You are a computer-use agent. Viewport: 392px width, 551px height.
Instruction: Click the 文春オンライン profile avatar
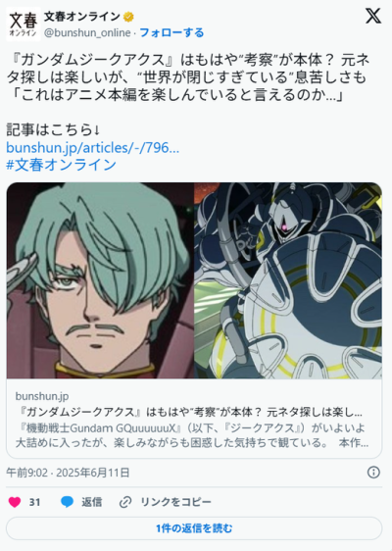[x=24, y=24]
